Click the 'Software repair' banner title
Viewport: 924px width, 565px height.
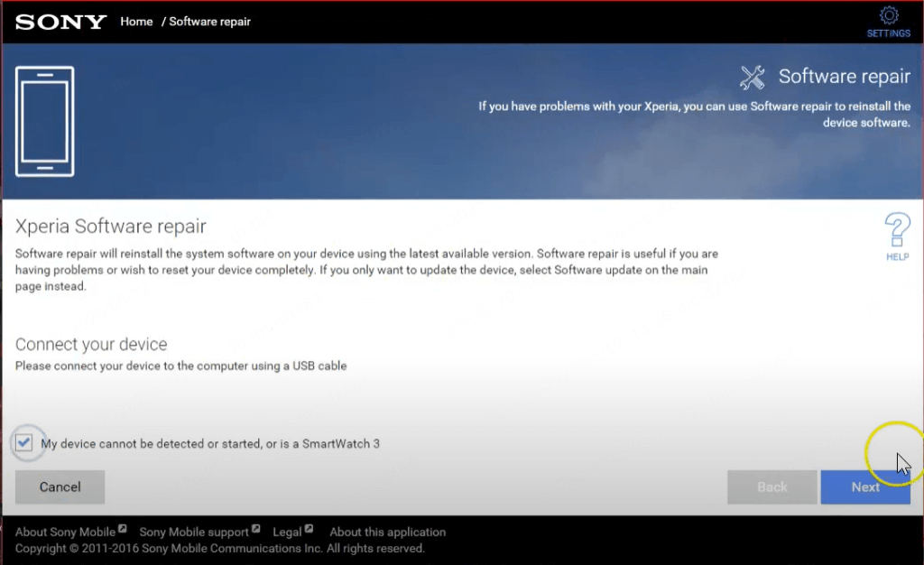[x=845, y=77]
